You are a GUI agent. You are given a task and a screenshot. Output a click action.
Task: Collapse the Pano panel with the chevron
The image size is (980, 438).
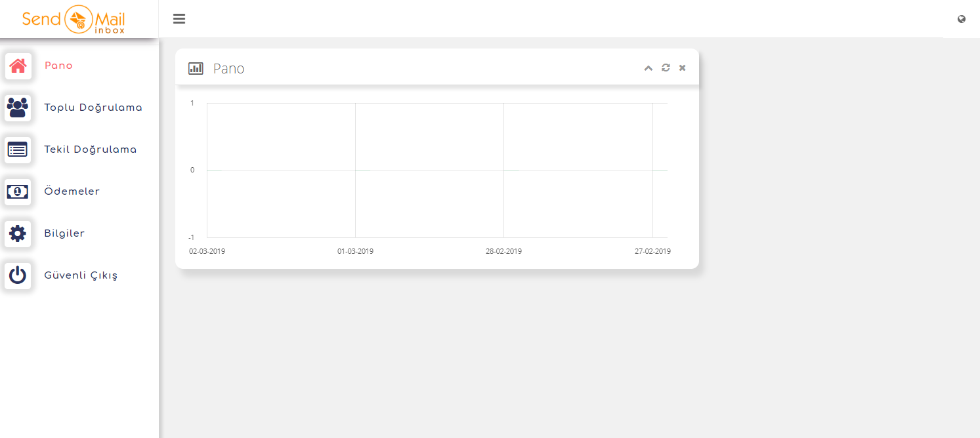[x=649, y=68]
